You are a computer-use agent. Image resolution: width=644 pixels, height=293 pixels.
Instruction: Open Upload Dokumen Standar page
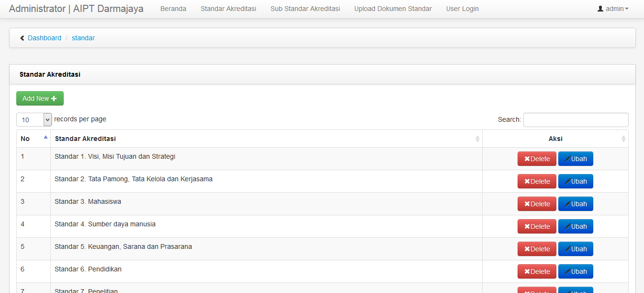(393, 9)
